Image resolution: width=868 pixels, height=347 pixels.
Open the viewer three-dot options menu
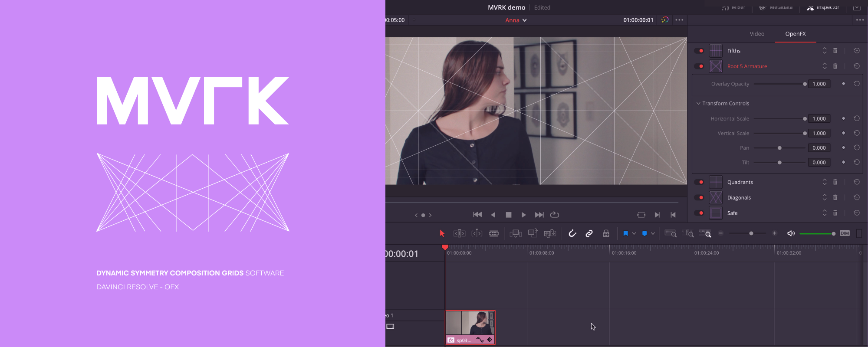pyautogui.click(x=679, y=20)
